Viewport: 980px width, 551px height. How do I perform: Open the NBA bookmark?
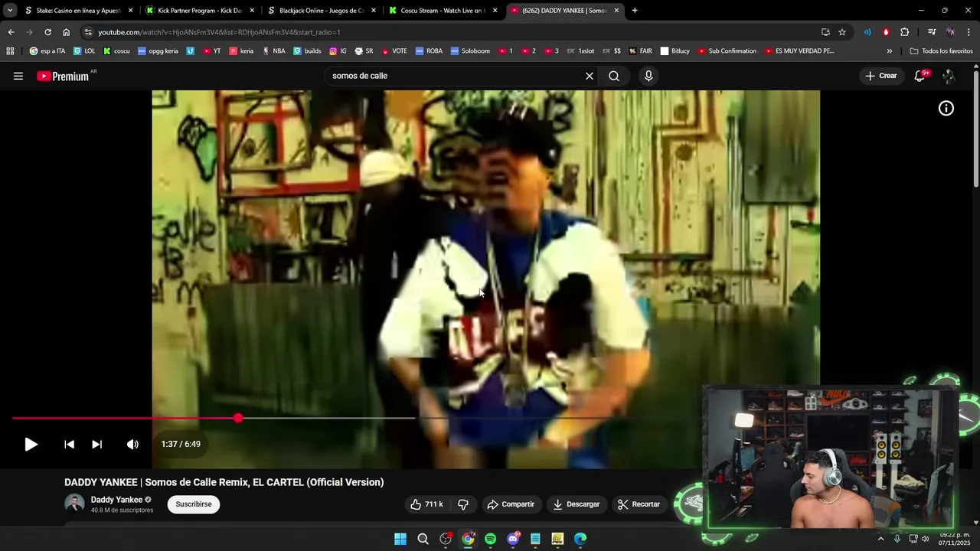point(273,51)
